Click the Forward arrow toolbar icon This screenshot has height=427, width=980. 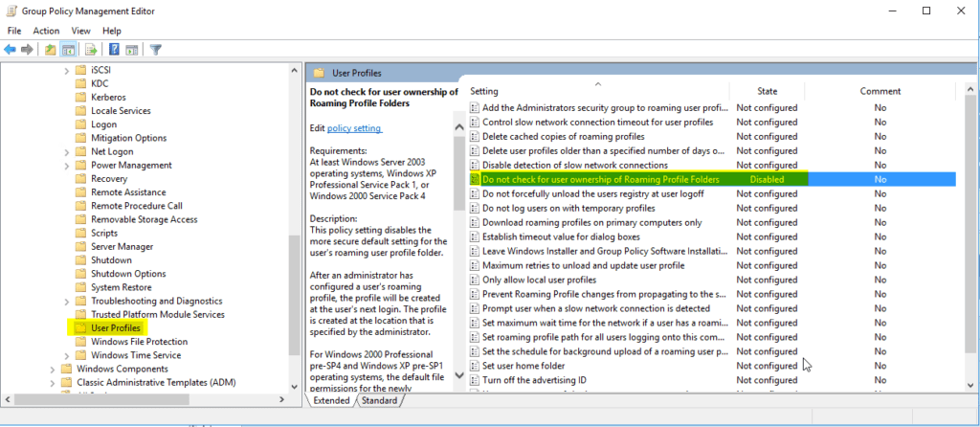pos(27,50)
